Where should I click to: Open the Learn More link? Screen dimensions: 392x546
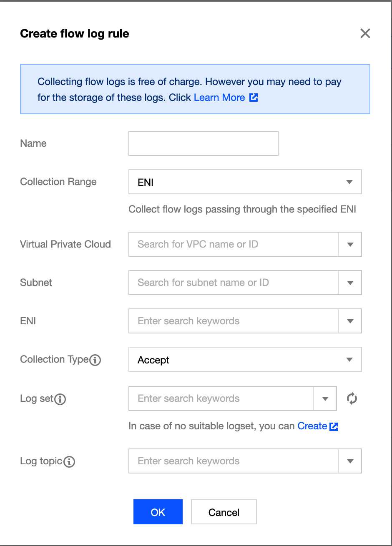(x=219, y=98)
